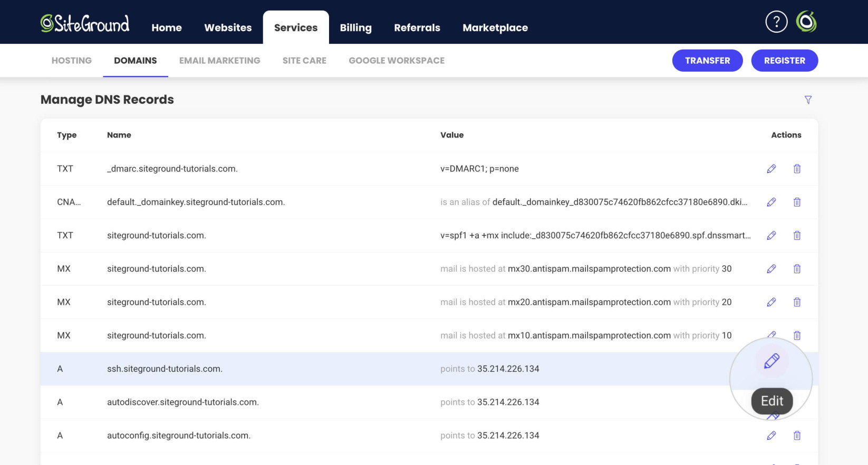
Task: Delete the mx10 MX record
Action: pos(797,335)
